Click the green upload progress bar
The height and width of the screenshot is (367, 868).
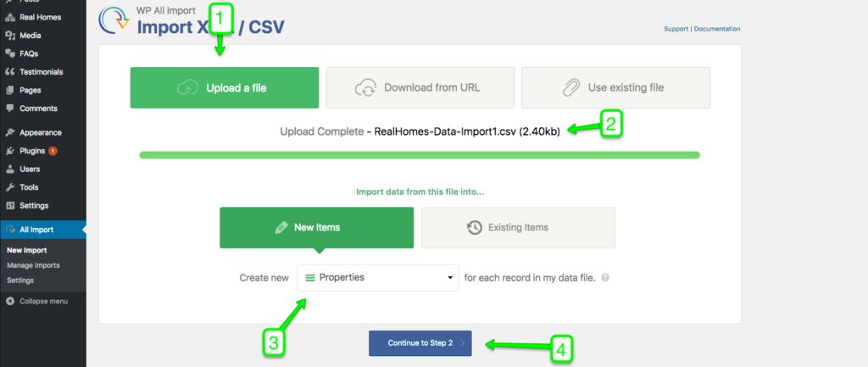tap(420, 155)
